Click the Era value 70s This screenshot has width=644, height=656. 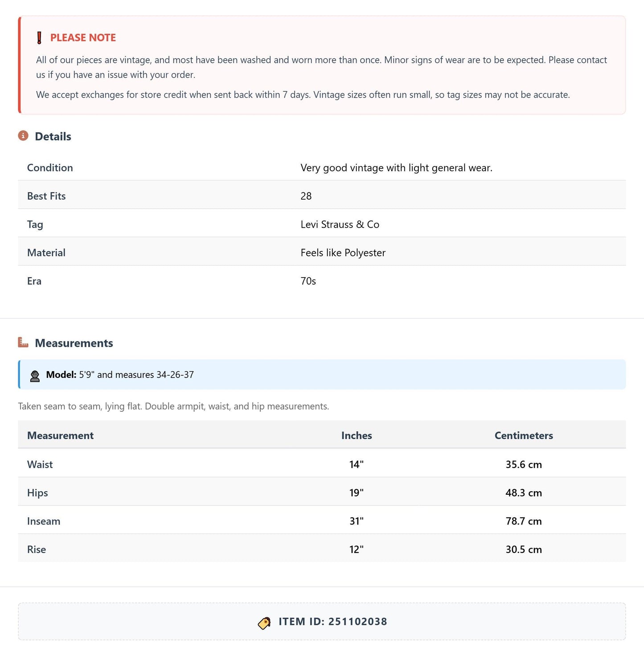[308, 281]
